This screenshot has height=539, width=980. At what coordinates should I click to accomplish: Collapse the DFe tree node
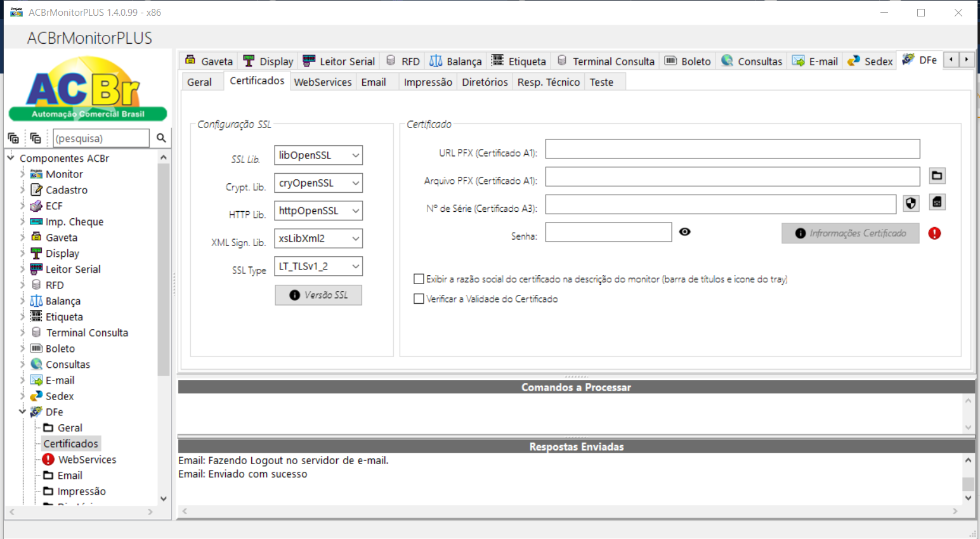[x=22, y=412]
